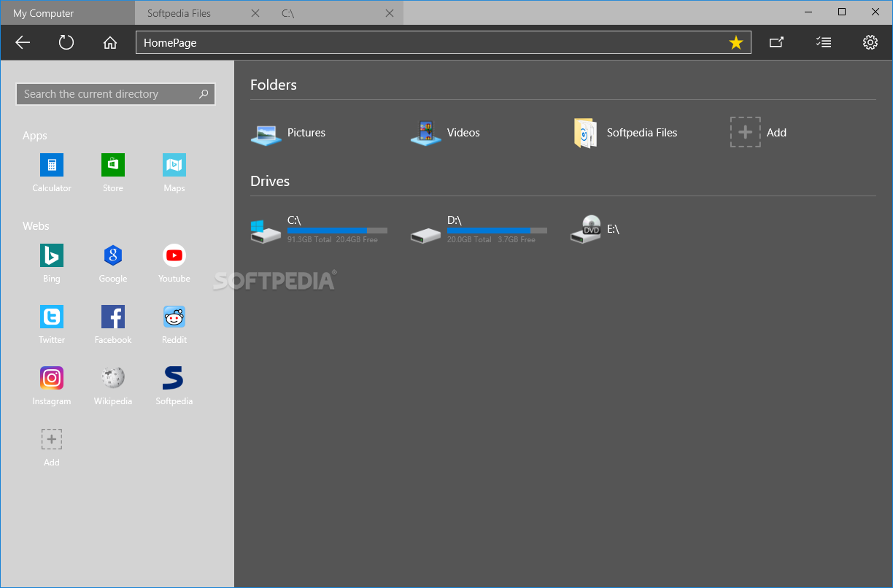Open the checklist selection mode icon
Screen dimensions: 893x588
(823, 42)
